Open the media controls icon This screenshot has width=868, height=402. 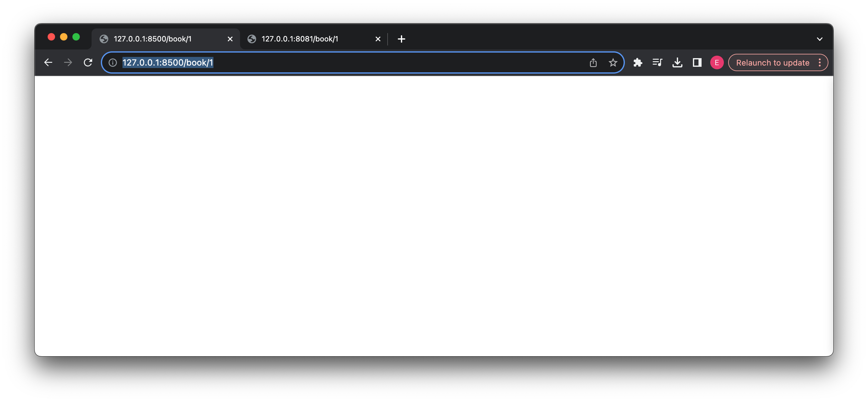coord(657,62)
